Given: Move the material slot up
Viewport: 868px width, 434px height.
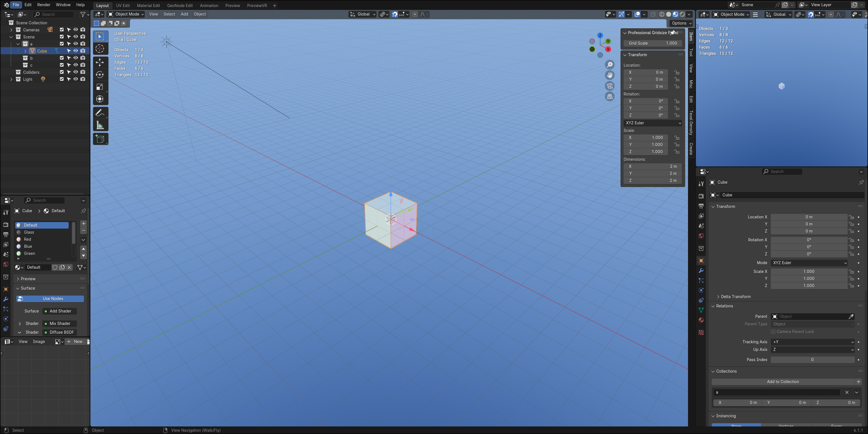Looking at the screenshot, I should 84,249.
